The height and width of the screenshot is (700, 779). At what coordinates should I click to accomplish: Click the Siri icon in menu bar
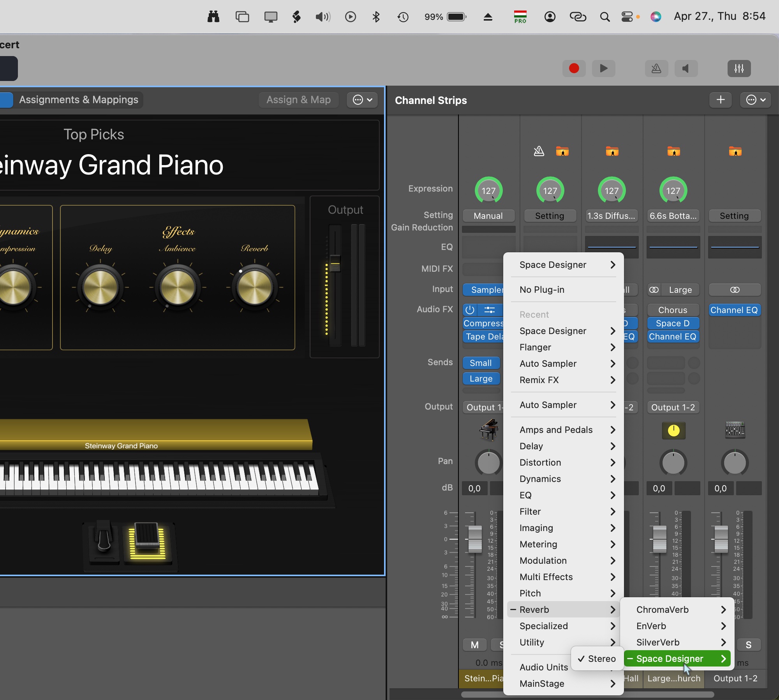(x=656, y=17)
